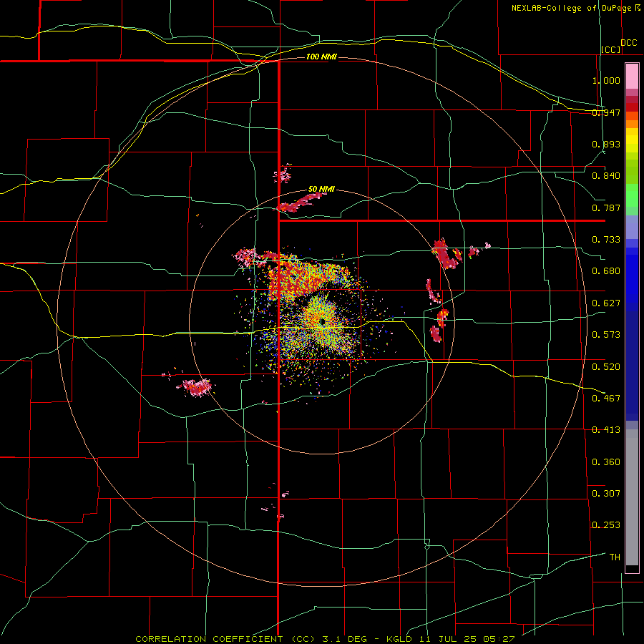Click the 3.1 DEG elevation label
This screenshot has height=644, width=644.
346,639
